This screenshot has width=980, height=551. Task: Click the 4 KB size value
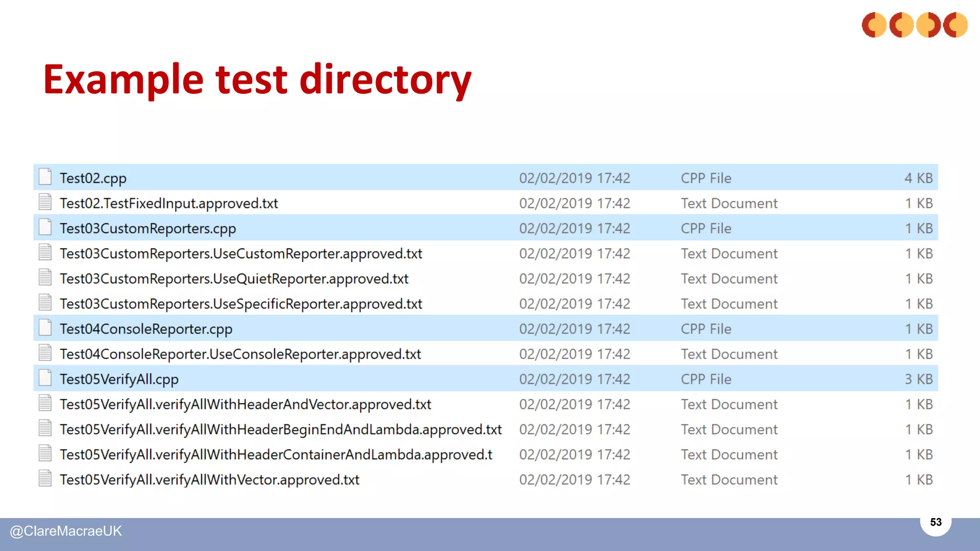919,178
